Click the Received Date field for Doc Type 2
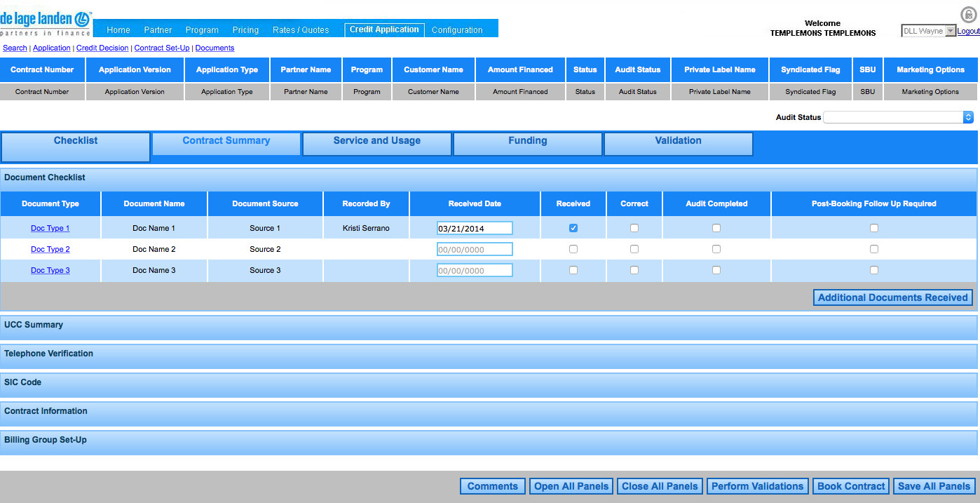Viewport: 980px width, 503px height. click(475, 249)
